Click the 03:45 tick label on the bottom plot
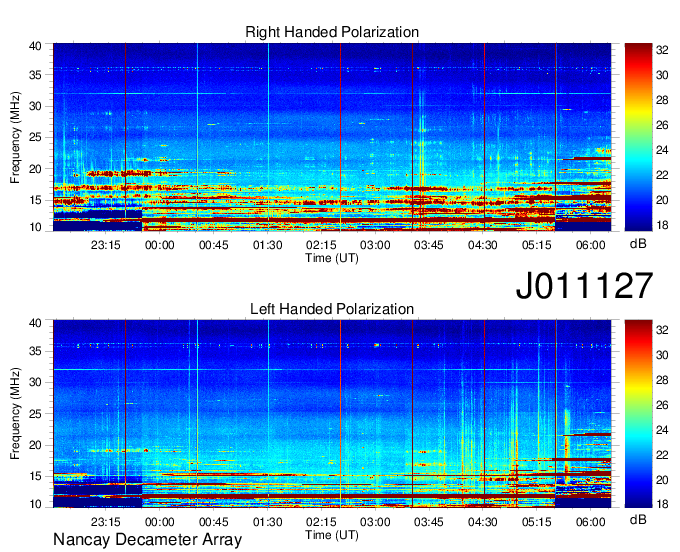 (429, 522)
